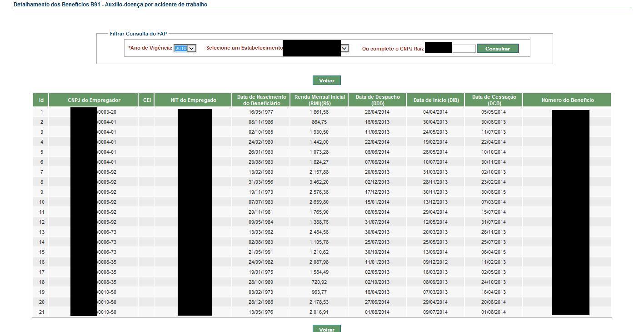Screen dimensions: 644x332
Task: Click the start date 04/04/2014
Action: coord(435,112)
